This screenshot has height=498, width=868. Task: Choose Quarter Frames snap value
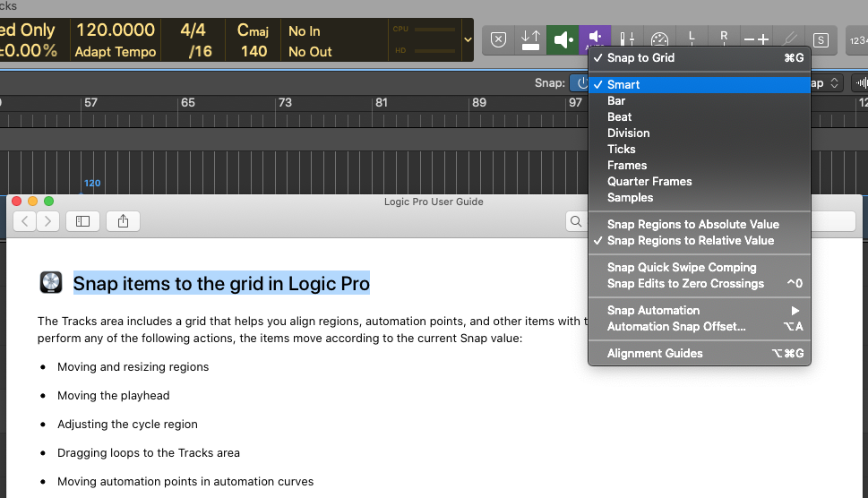click(x=700, y=181)
